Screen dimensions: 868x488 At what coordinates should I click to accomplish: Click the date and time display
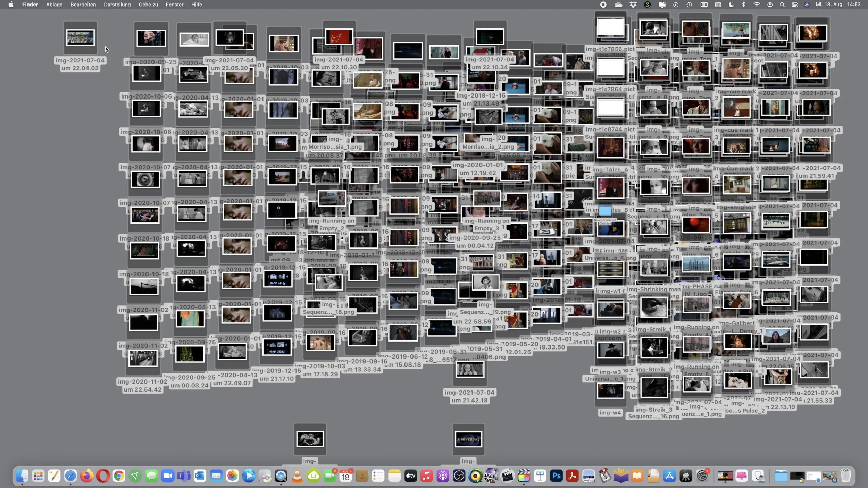[838, 5]
